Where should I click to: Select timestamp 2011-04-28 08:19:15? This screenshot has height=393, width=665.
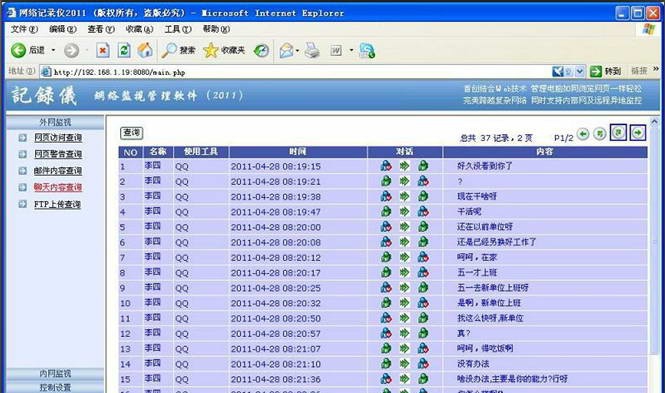pyautogui.click(x=276, y=166)
